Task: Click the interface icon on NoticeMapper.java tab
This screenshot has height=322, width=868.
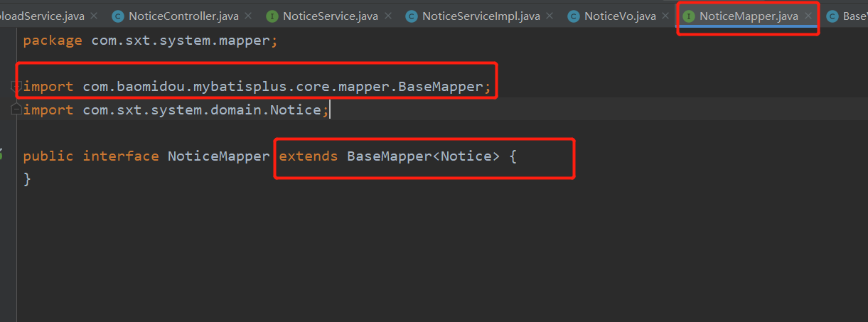Action: [x=688, y=16]
